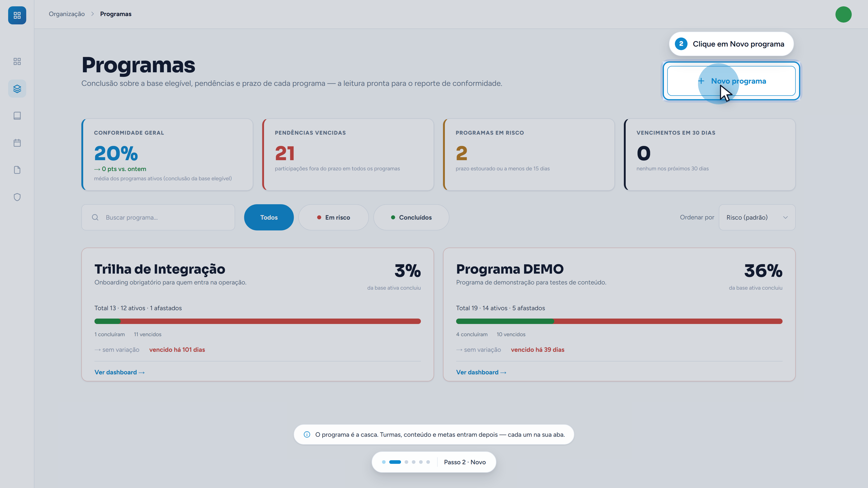
Task: Click the plus icon on Novo programa
Action: (701, 81)
